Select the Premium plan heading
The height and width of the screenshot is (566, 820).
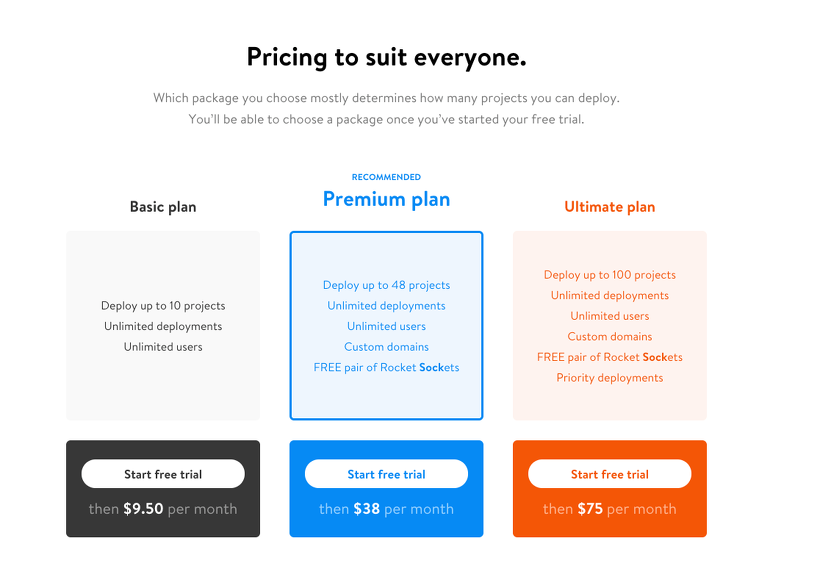(386, 199)
